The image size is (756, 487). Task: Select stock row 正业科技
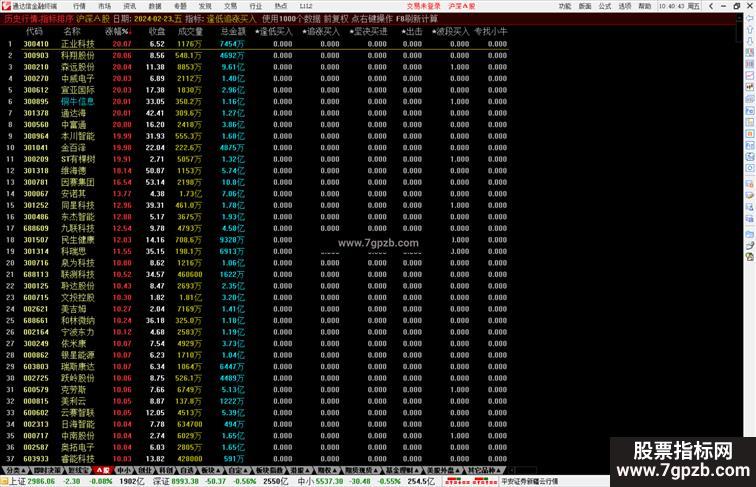pyautogui.click(x=254, y=44)
